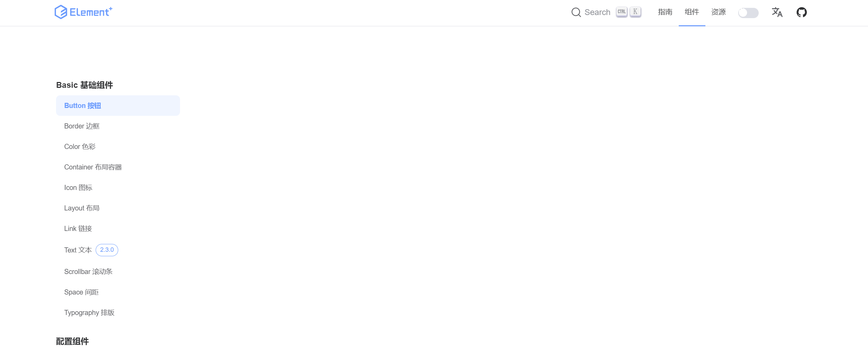Open the 资源 navigation tab
The width and height of the screenshot is (868, 356).
[x=718, y=12]
